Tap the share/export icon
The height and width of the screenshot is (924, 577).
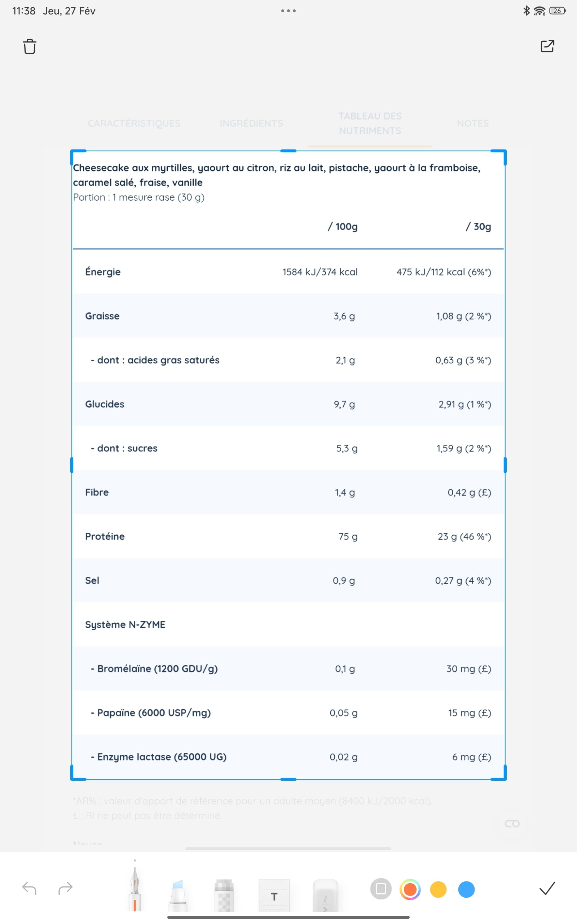tap(547, 46)
